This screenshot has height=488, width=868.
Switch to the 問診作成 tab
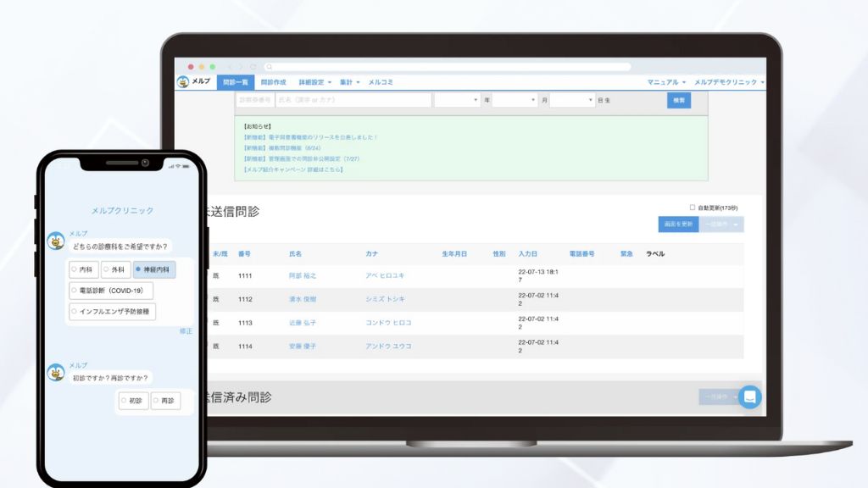(x=273, y=81)
